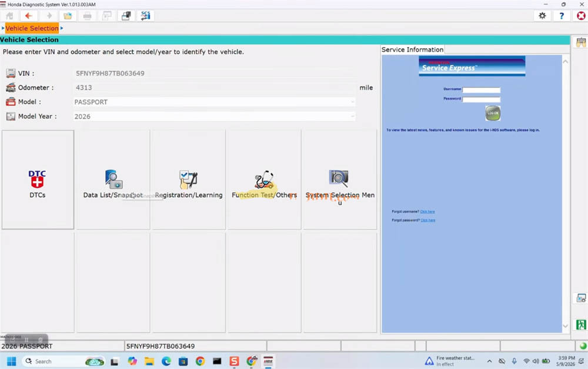Click the red exit application icon
588x369 pixels.
click(581, 16)
